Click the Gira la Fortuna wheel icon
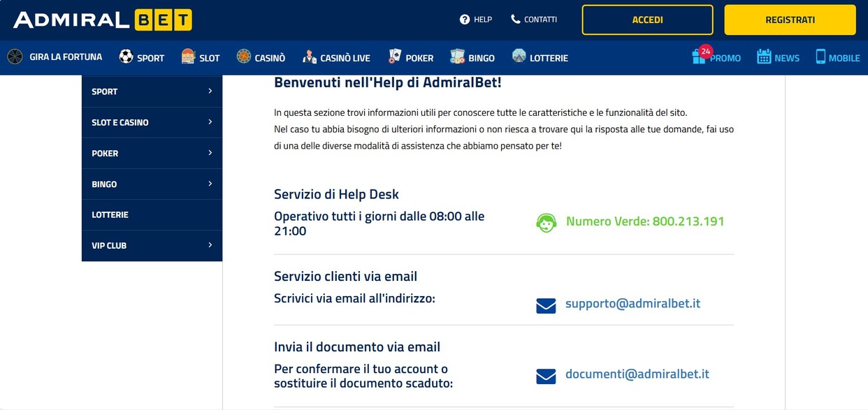This screenshot has height=410, width=868. point(15,57)
